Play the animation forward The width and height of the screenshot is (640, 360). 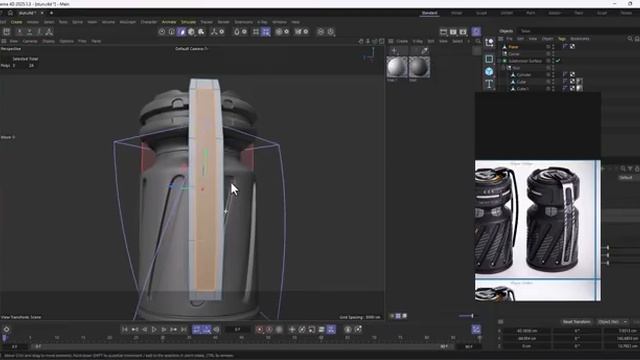[x=154, y=329]
